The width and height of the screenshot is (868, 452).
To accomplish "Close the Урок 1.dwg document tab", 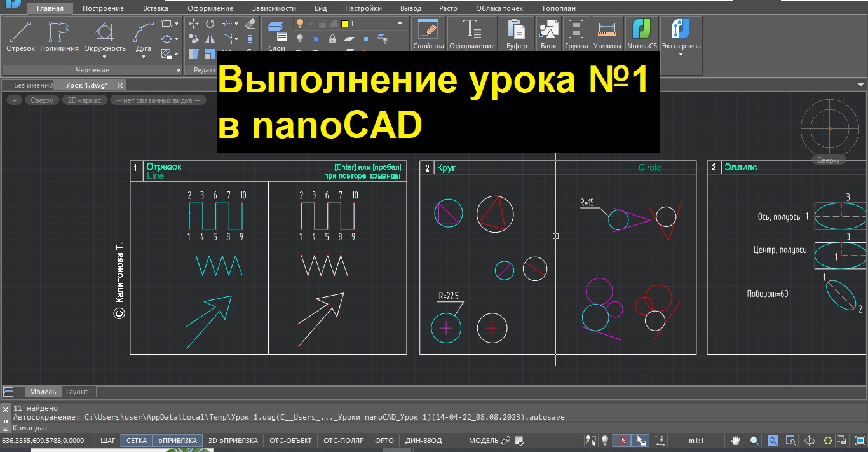I will coord(119,85).
